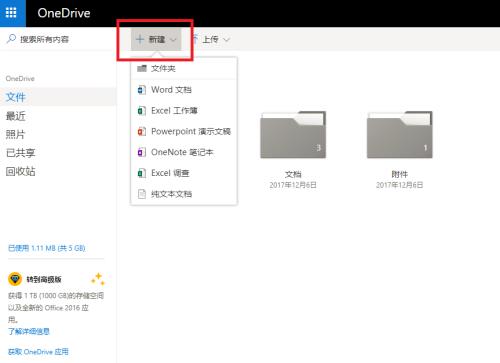
Task: Create a Word 文档
Action: pos(184,90)
